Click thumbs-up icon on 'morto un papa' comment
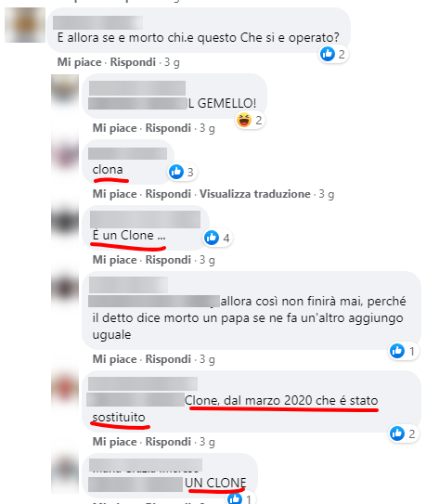The image size is (426, 504). [397, 350]
